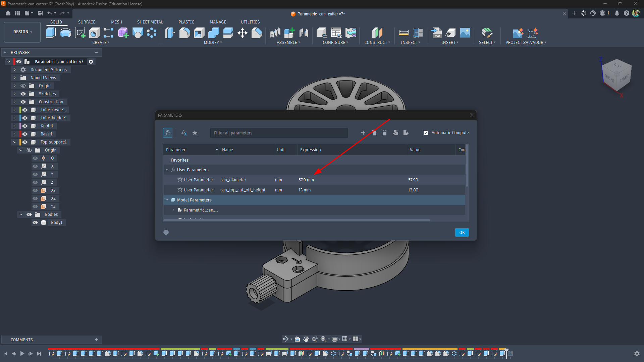The height and width of the screenshot is (362, 644).
Task: Click the timeline Play button
Action: pos(22,353)
